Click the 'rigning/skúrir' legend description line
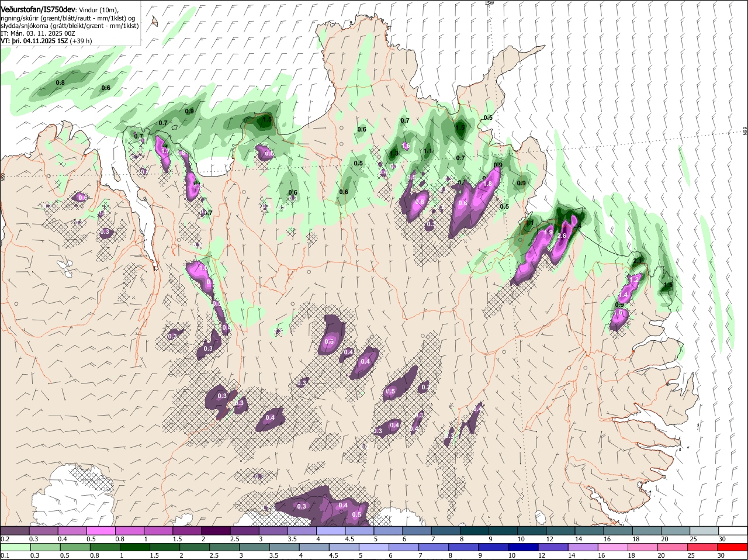This screenshot has height=560, width=748. pos(68,18)
